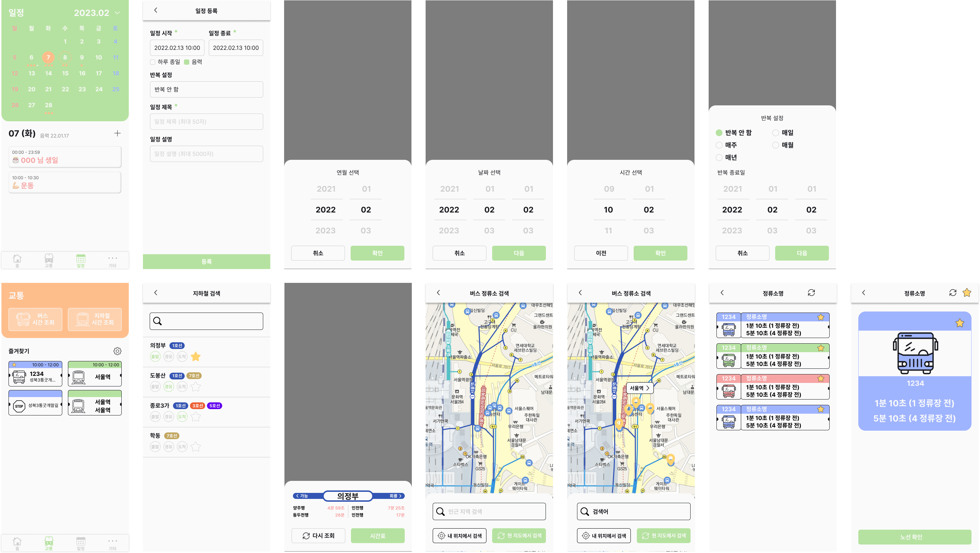Select 매주 repeat radio option
The image size is (980, 553).
coord(719,145)
